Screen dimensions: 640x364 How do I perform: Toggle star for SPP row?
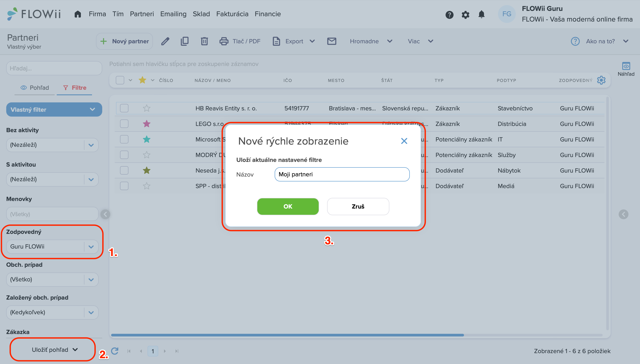pyautogui.click(x=147, y=186)
